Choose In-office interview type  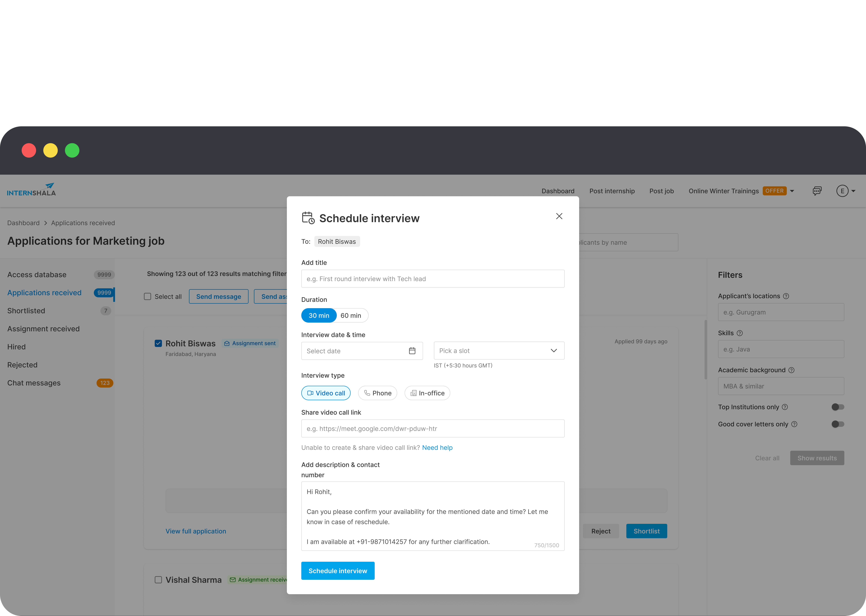point(427,393)
